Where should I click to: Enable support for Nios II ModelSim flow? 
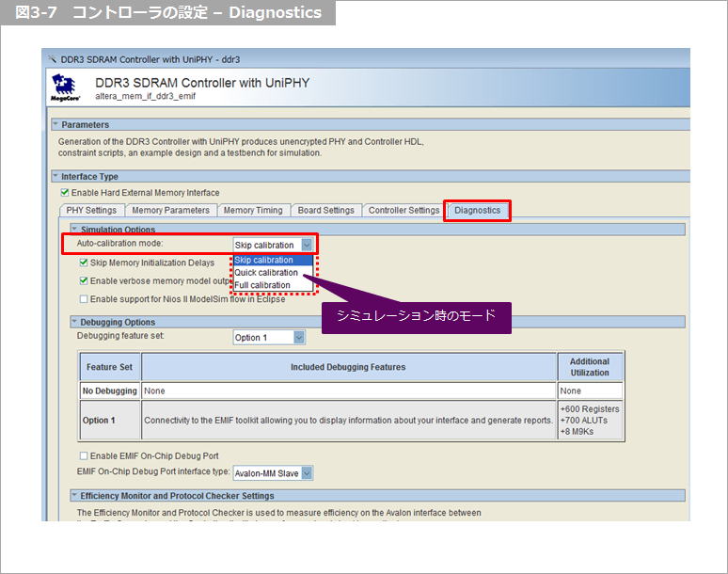(85, 299)
